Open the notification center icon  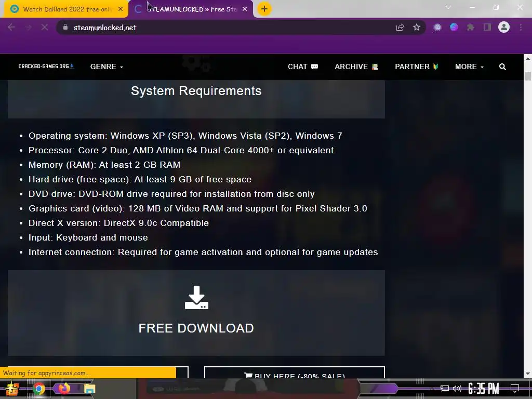point(515,389)
